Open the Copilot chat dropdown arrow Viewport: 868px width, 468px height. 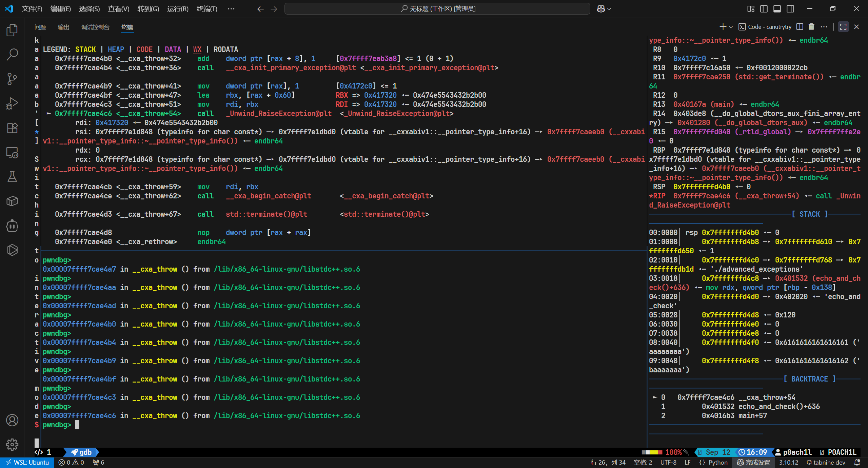tap(609, 9)
